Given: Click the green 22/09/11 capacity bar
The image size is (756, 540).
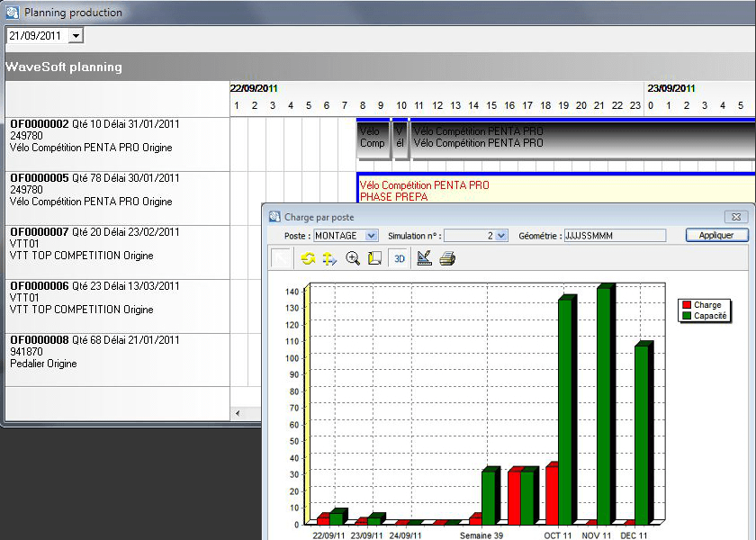Looking at the screenshot, I should [x=338, y=517].
